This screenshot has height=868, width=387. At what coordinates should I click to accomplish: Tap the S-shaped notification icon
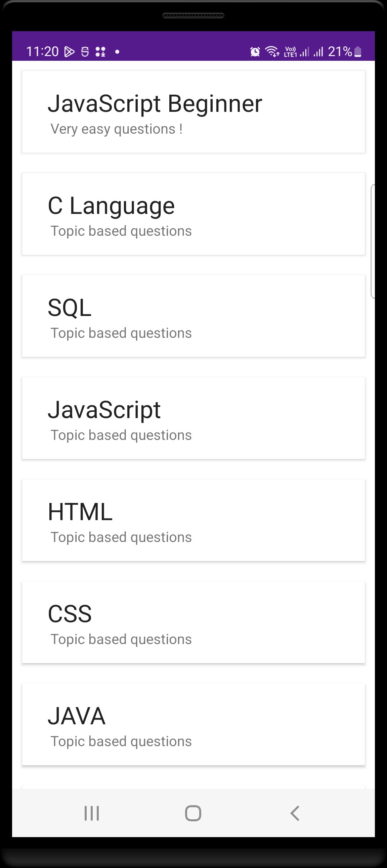pos(85,52)
